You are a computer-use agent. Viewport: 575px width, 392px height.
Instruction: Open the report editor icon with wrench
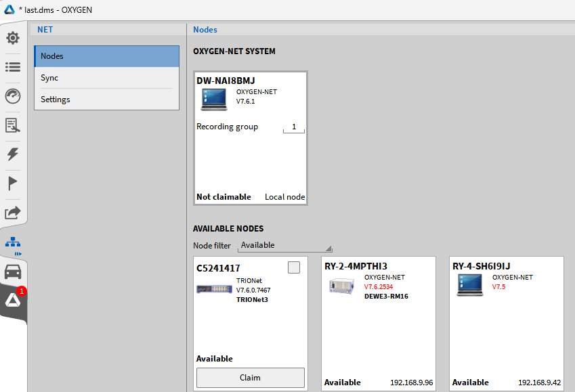pyautogui.click(x=13, y=125)
